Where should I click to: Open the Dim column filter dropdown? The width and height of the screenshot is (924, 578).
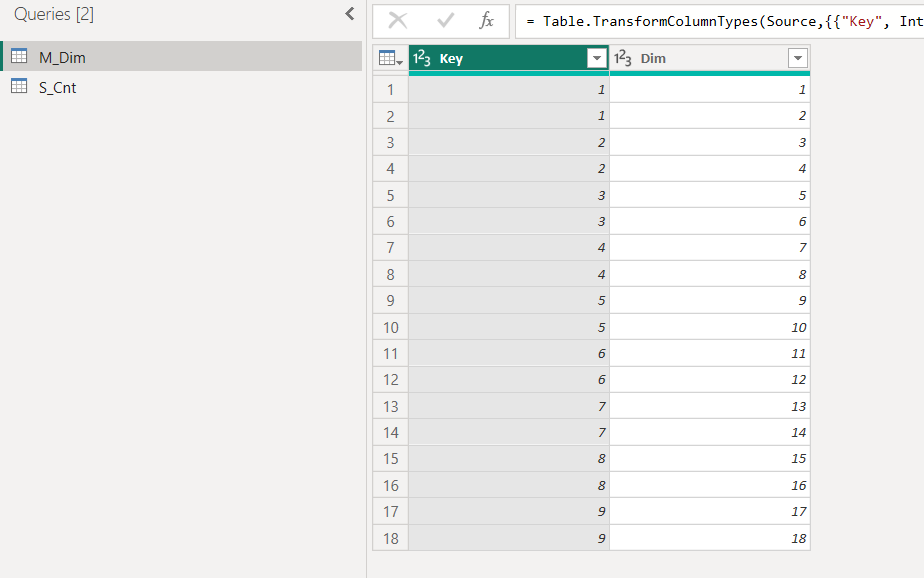(x=798, y=58)
